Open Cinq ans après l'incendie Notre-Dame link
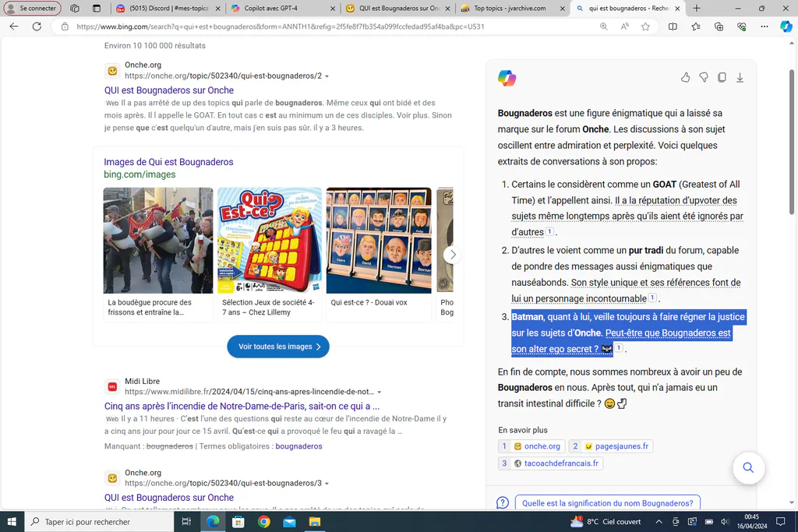 (x=242, y=407)
